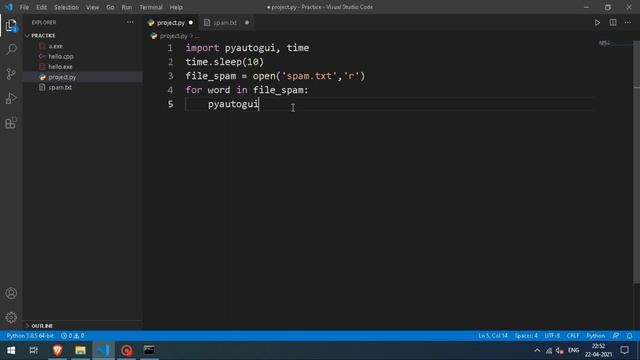
Task: Launch Brave browser from taskbar
Action: (x=57, y=350)
